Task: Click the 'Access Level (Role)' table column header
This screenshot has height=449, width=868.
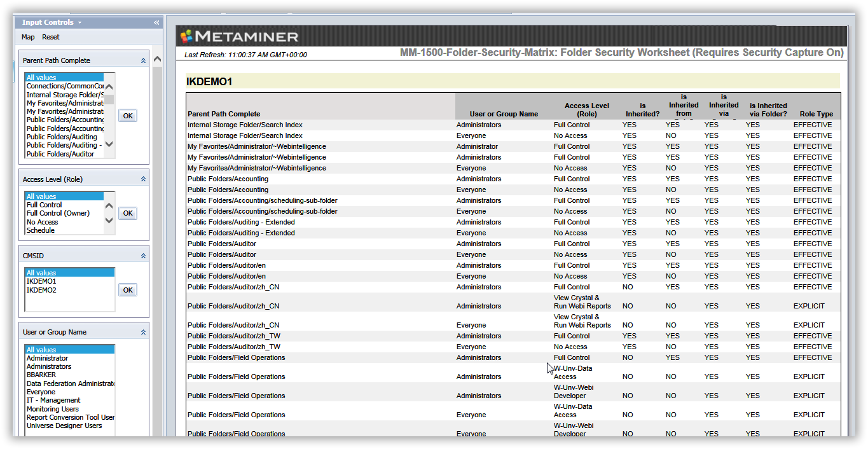Action: tap(586, 110)
